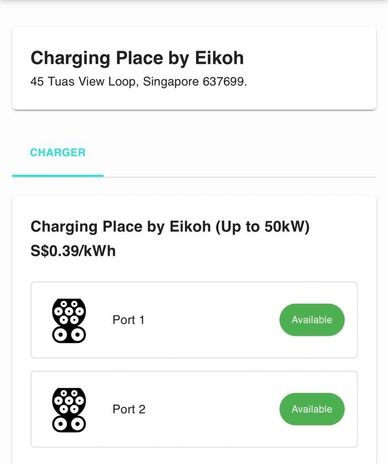This screenshot has height=464, width=388.
Task: Switch to the CHARGER tab
Action: [x=58, y=152]
